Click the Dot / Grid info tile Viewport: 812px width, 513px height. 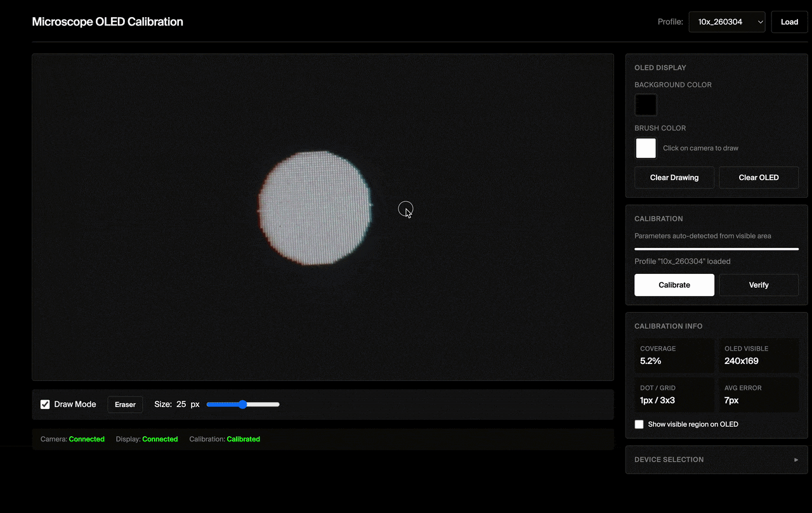pyautogui.click(x=674, y=395)
